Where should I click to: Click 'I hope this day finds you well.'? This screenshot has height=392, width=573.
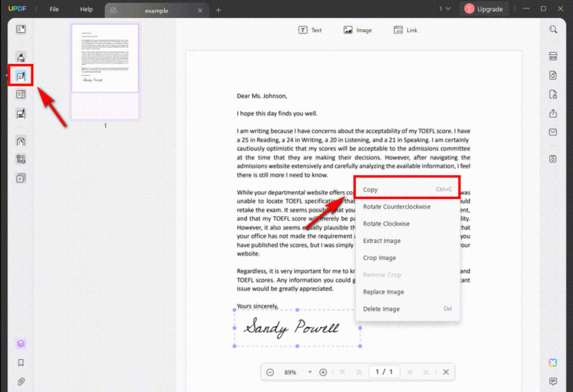(x=277, y=113)
